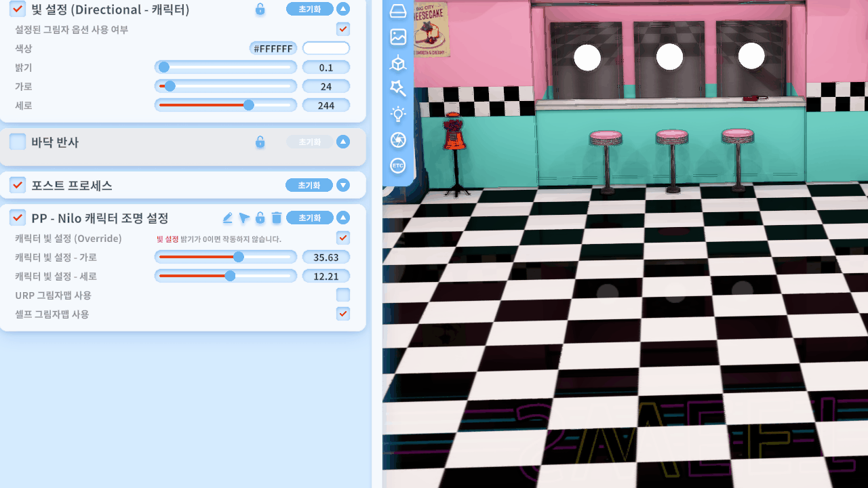868x488 pixels.
Task: Enable URP 그림자맵 사용 checkbox
Action: (343, 295)
